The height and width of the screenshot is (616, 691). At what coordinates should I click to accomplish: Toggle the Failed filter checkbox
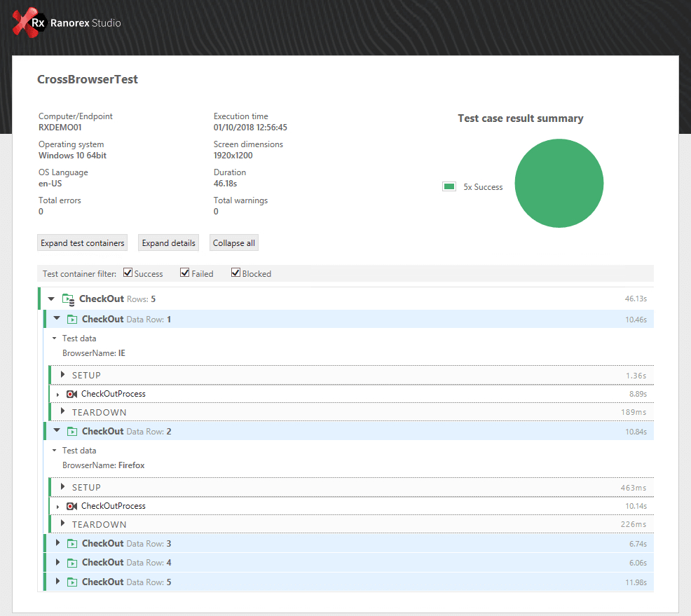click(185, 273)
